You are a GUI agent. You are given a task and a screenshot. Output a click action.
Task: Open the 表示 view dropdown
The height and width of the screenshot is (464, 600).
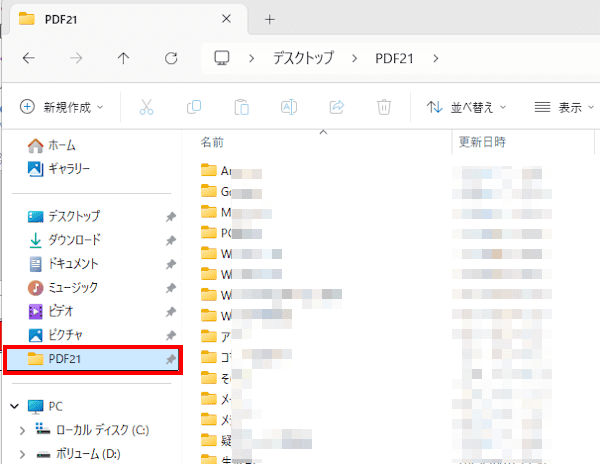point(564,106)
